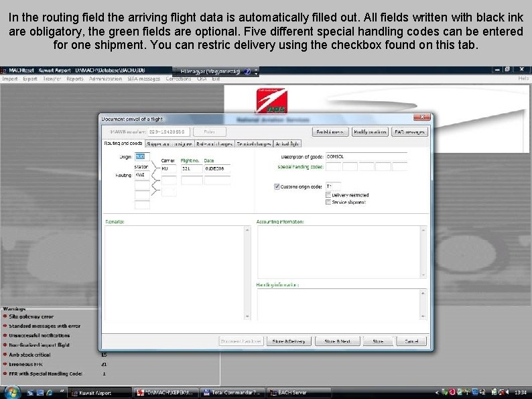The width and height of the screenshot is (532, 399).
Task: Open the Administration menu
Action: (105, 78)
